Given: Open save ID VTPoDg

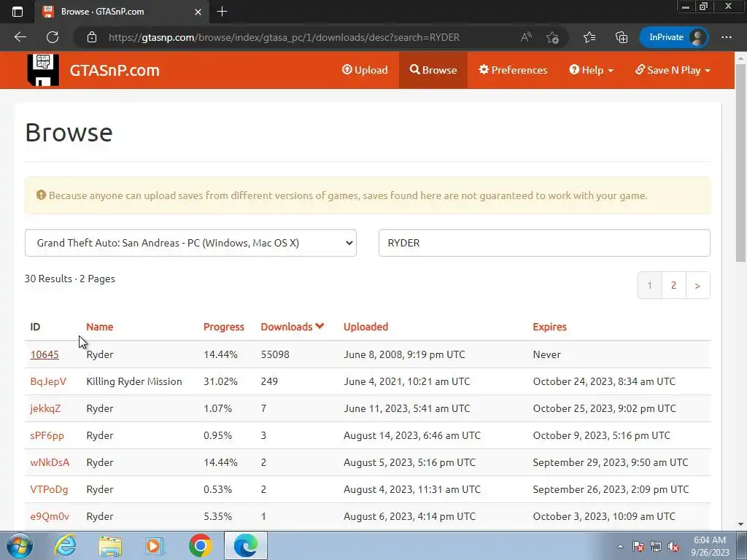Looking at the screenshot, I should point(49,489).
